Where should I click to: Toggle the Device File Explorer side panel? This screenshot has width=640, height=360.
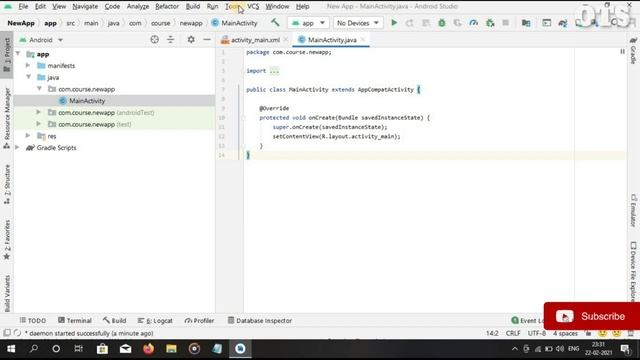click(633, 271)
